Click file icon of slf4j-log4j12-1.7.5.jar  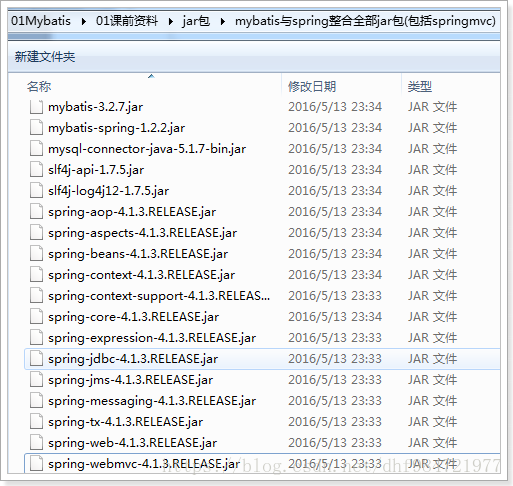coord(36,191)
